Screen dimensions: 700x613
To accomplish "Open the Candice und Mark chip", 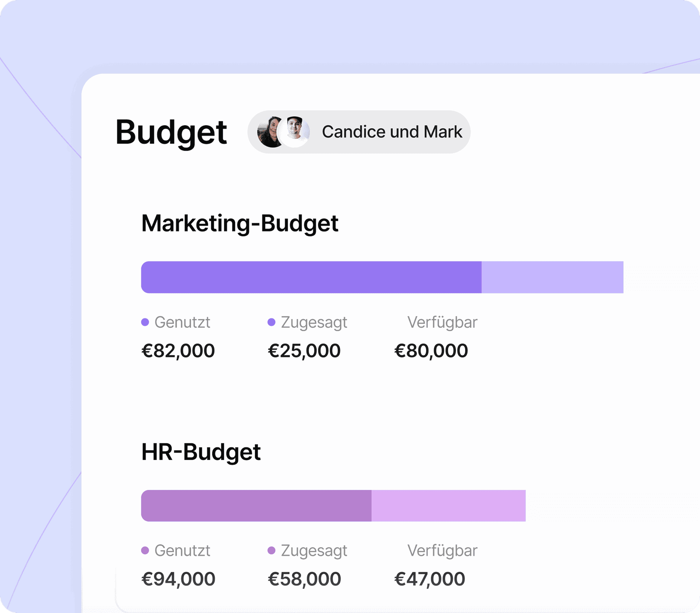I will click(359, 132).
